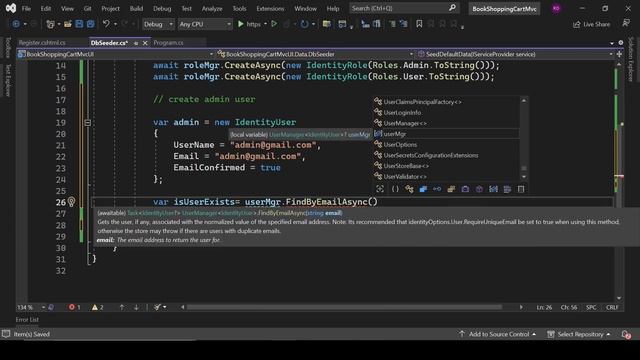
Task: Open the Live Share feature
Action: (x=591, y=24)
